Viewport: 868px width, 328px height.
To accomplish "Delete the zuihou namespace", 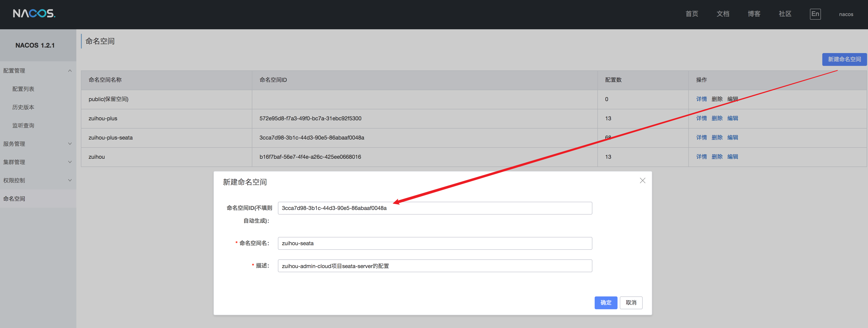I will [717, 157].
